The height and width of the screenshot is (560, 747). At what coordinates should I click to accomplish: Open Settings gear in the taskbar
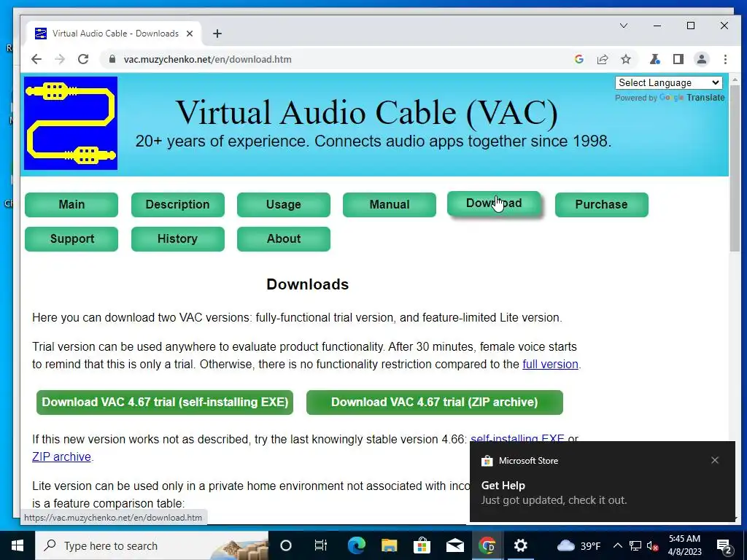click(x=521, y=545)
